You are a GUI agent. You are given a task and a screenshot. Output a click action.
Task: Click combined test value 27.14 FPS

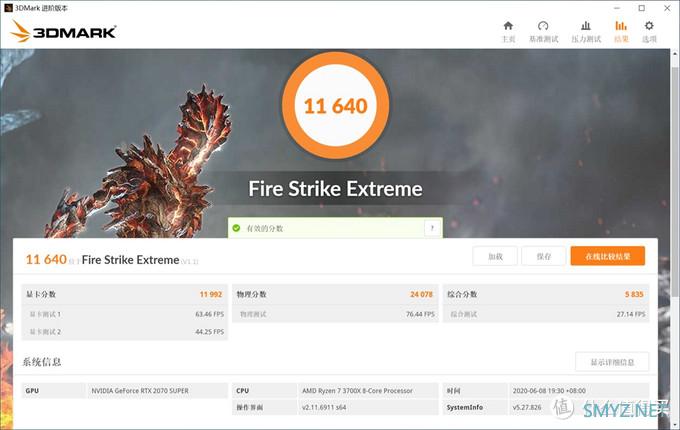(x=631, y=314)
